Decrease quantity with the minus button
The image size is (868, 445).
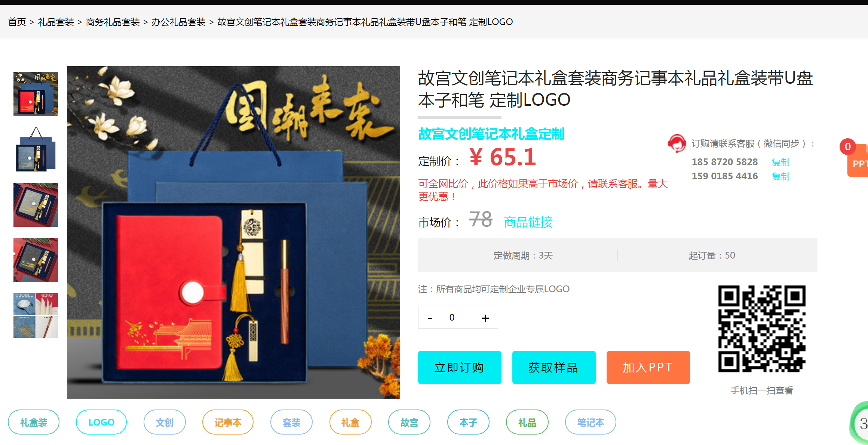coord(430,318)
